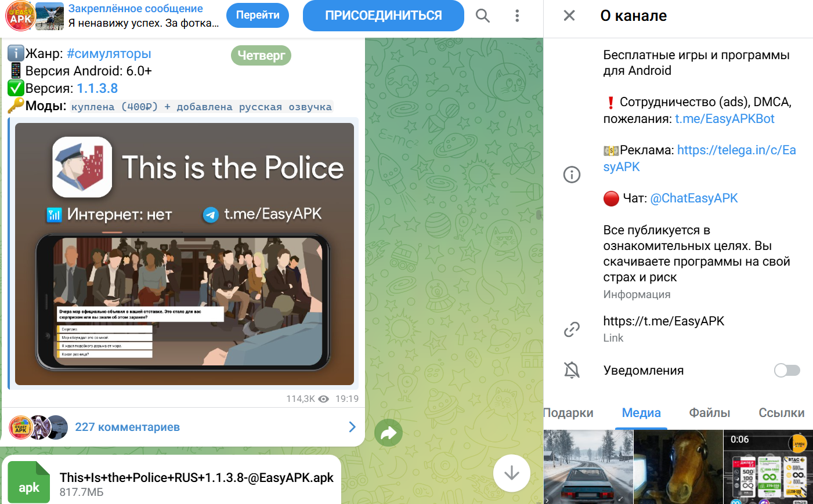Select the Медиа tab

[641, 413]
